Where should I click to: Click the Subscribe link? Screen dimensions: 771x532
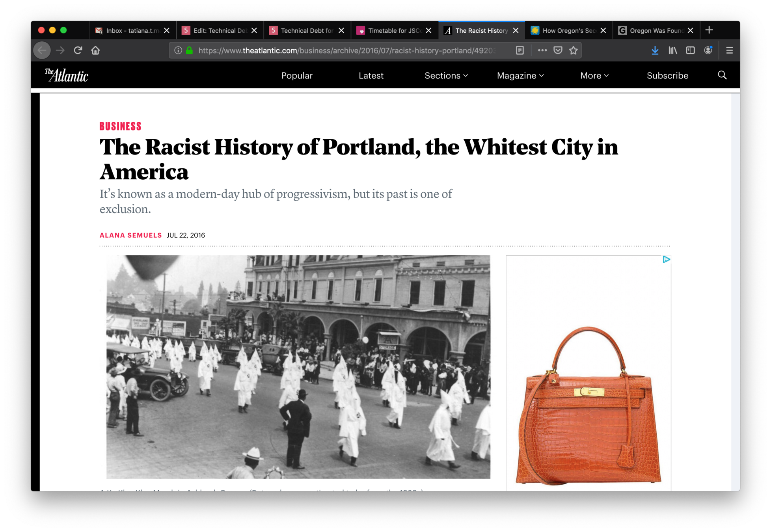pyautogui.click(x=667, y=76)
